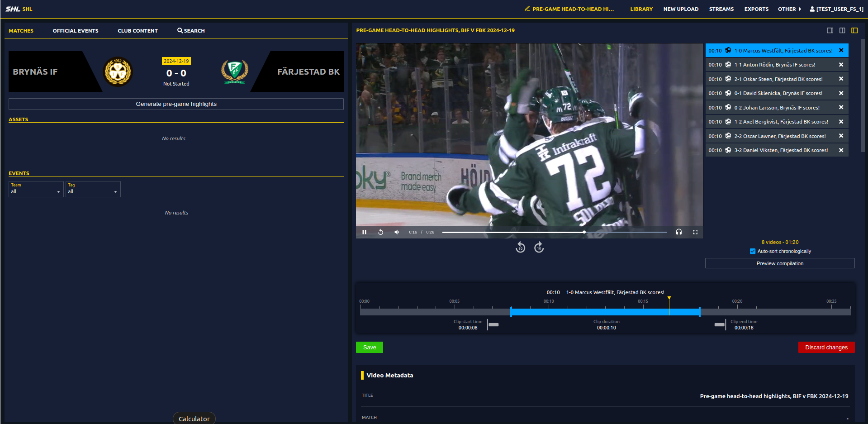Remove the 1-1 Anton Rödin clip

point(841,65)
